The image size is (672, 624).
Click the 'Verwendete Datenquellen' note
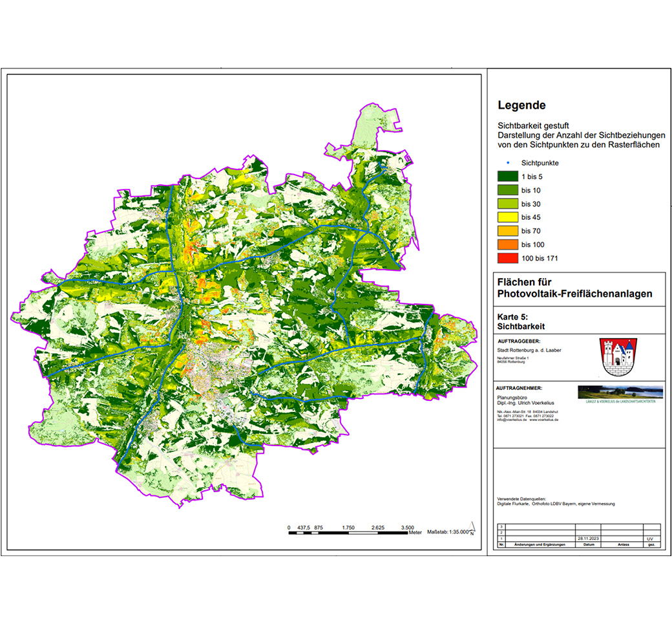tap(556, 501)
